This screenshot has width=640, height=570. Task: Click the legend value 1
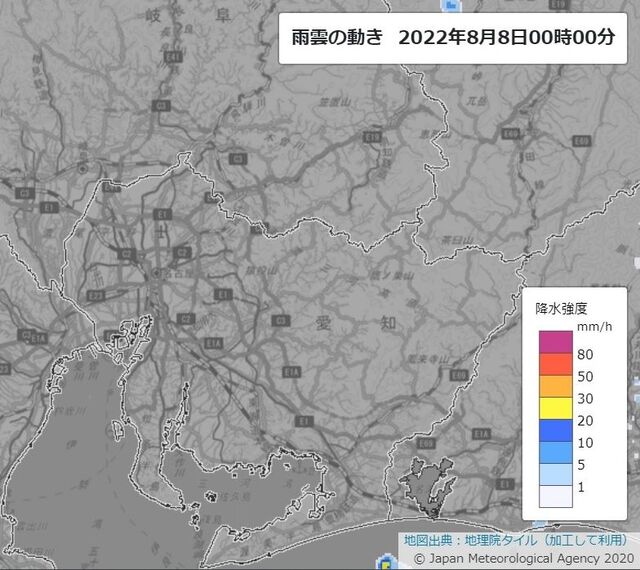[x=581, y=487]
